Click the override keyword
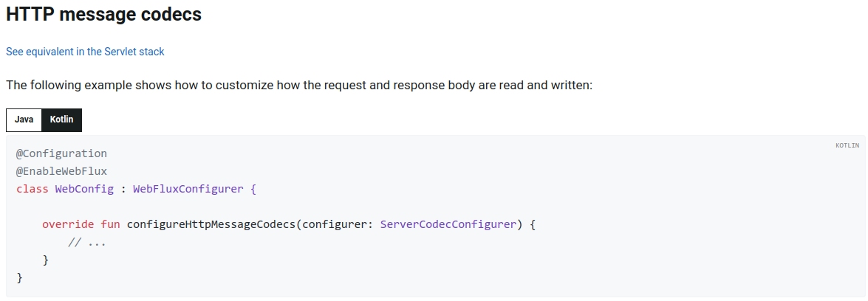The width and height of the screenshot is (868, 301). (x=68, y=224)
